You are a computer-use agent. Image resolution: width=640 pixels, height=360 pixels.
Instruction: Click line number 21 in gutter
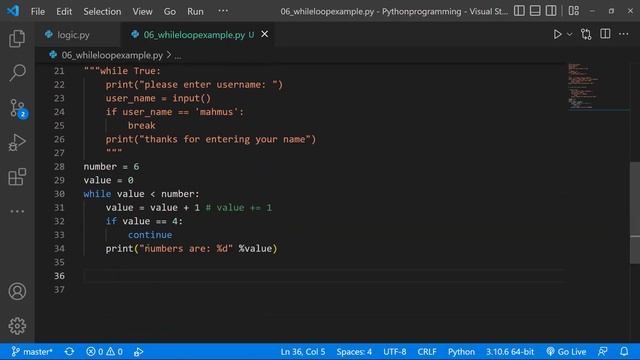(59, 71)
